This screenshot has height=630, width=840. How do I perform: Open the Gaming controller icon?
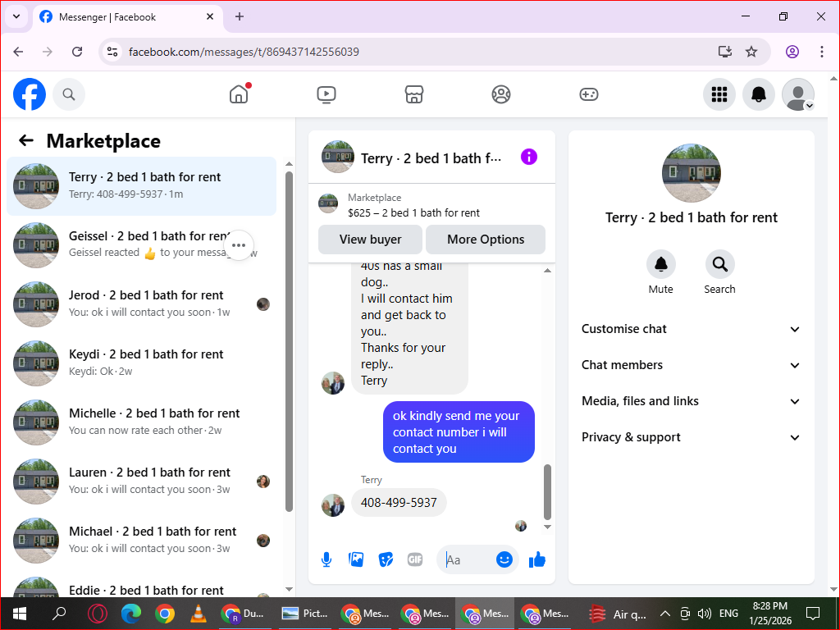(589, 95)
